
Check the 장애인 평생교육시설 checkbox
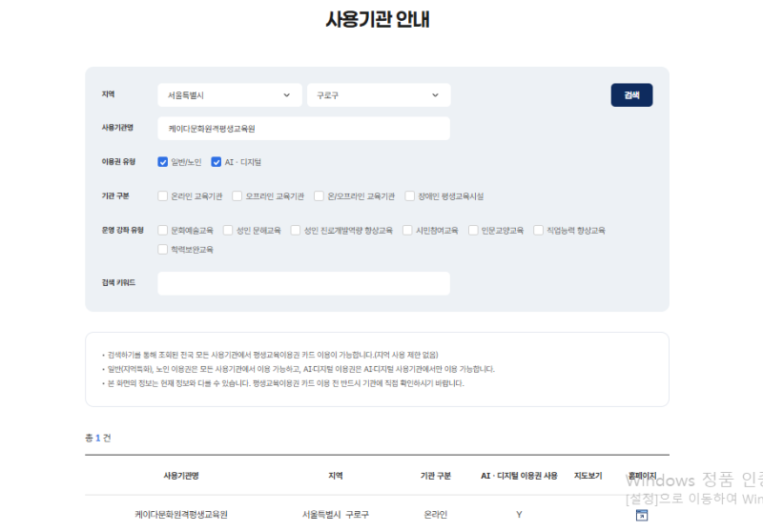point(410,196)
